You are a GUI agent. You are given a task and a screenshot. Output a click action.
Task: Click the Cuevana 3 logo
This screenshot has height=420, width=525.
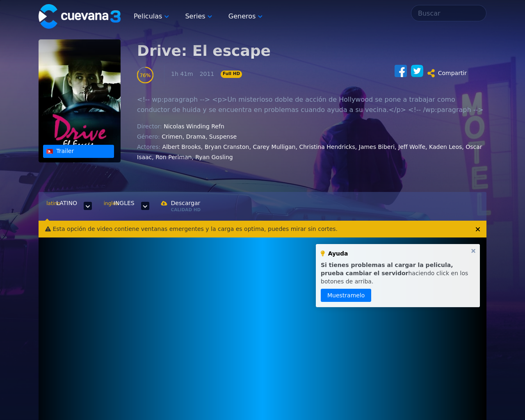pos(80,16)
